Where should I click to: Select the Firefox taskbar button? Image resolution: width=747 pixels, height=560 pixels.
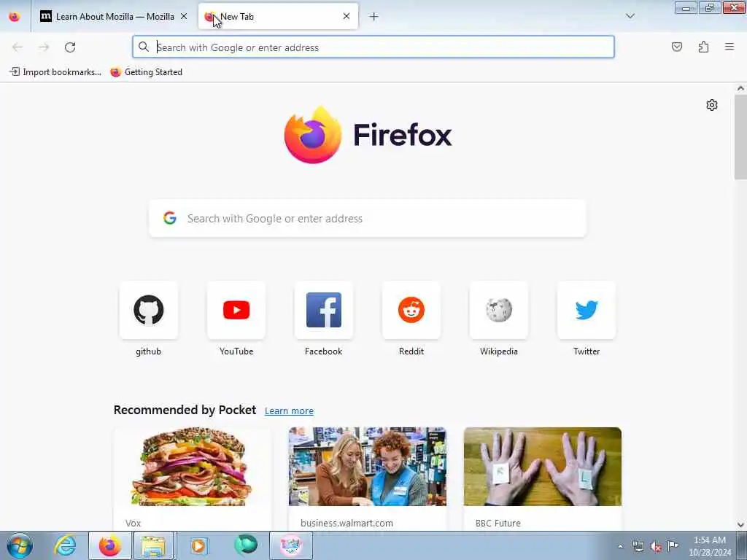tap(110, 545)
